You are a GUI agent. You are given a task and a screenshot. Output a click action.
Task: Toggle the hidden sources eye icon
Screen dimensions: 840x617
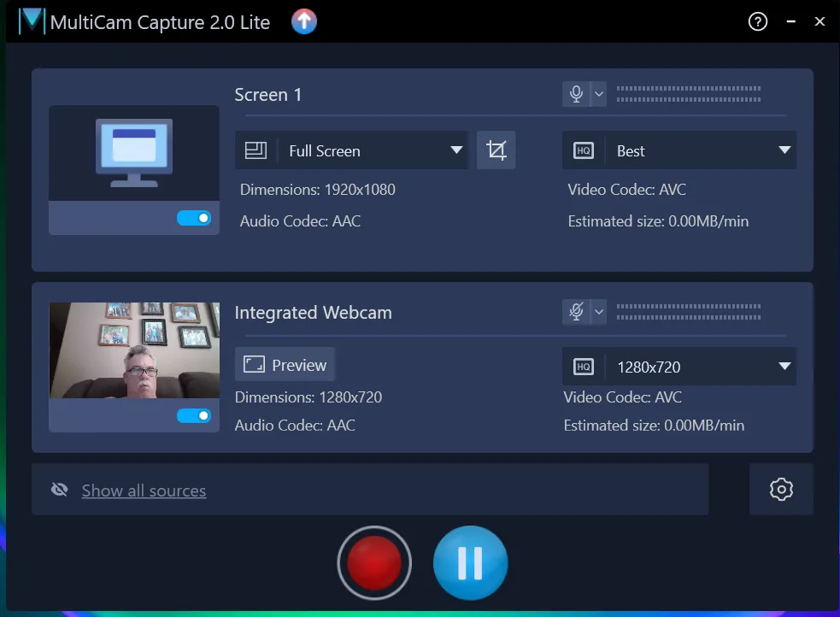point(60,490)
